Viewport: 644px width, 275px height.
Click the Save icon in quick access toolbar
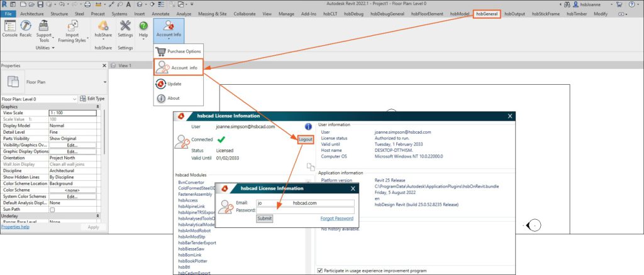tap(40, 4)
